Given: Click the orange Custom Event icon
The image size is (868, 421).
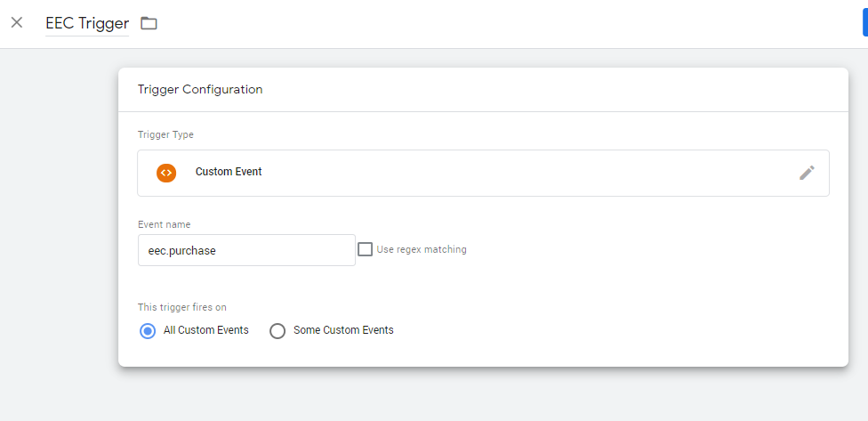Looking at the screenshot, I should [x=166, y=173].
